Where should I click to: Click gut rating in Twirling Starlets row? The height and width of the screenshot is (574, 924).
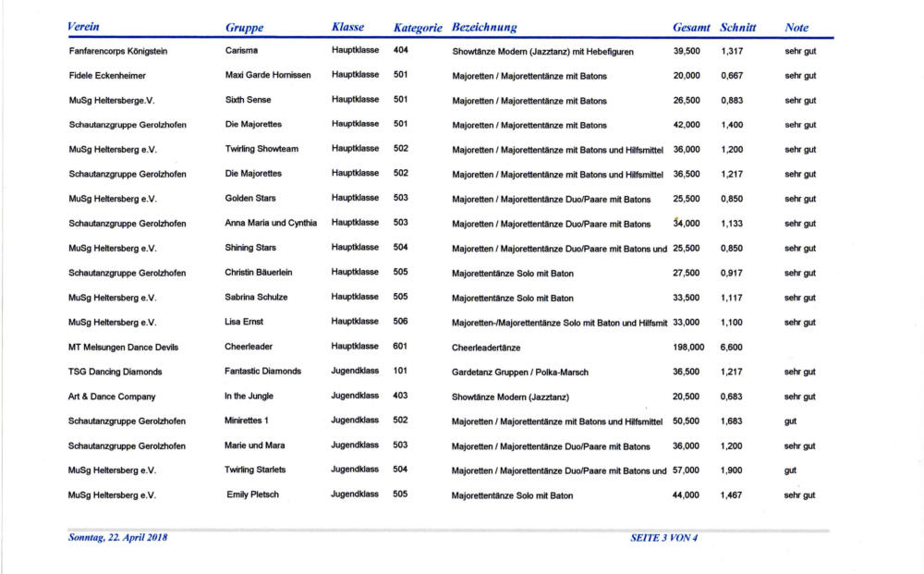click(x=790, y=470)
